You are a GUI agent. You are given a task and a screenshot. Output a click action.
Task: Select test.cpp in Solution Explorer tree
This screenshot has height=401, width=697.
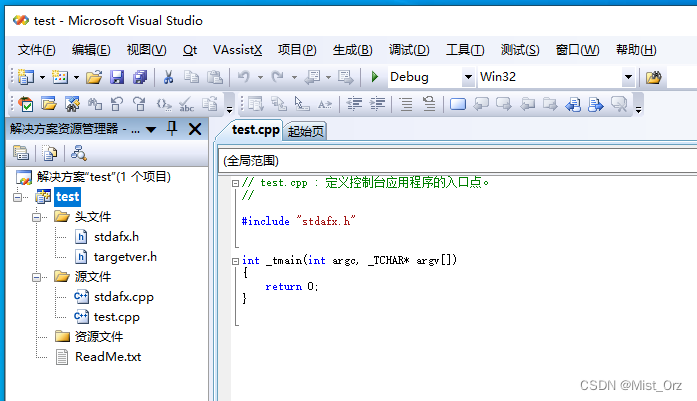pos(116,317)
